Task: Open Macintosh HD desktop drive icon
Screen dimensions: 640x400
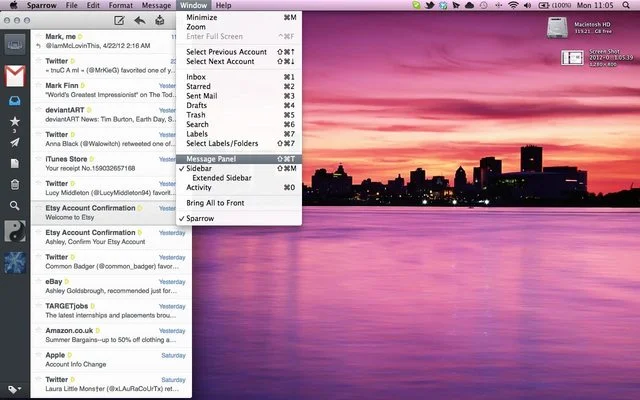Action: pos(557,28)
